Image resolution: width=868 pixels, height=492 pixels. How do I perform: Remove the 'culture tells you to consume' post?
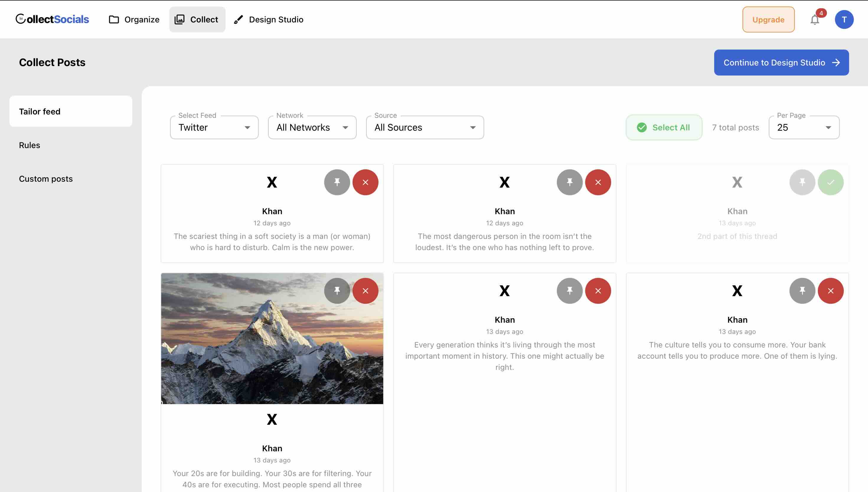831,291
